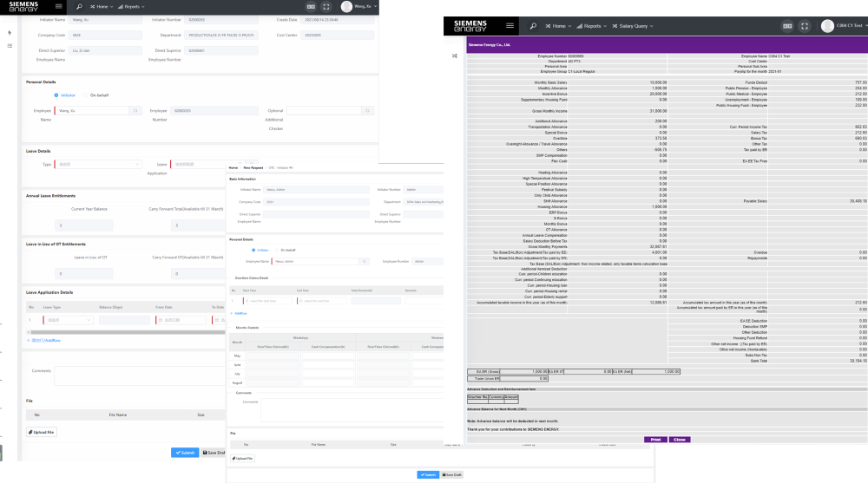Screen dimensions: 868x483
Task: Open hamburger menu in salary slip window
Action: tap(510, 25)
